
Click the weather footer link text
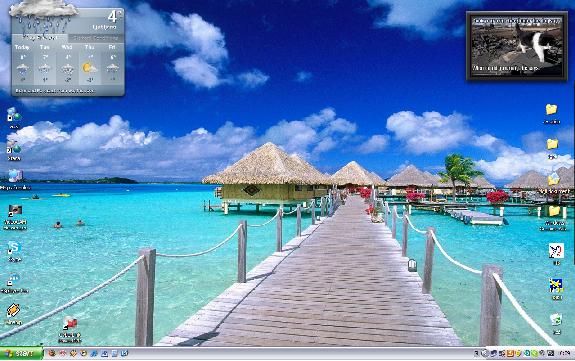coord(54,90)
